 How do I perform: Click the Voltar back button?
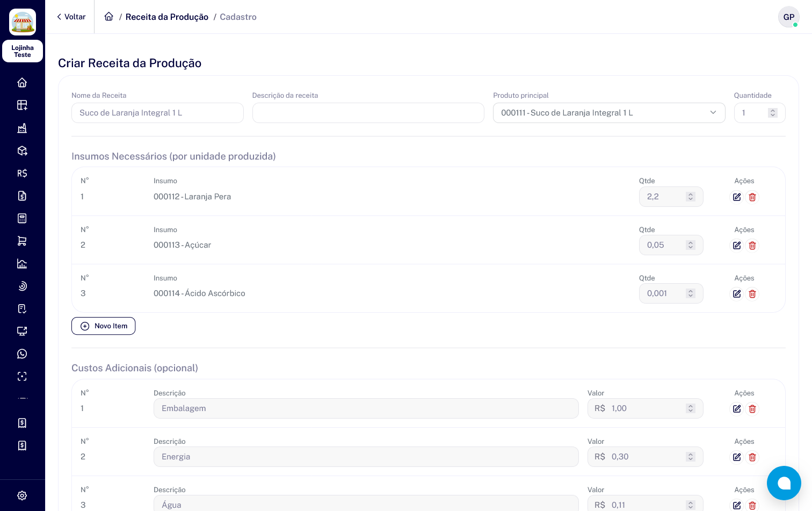71,17
